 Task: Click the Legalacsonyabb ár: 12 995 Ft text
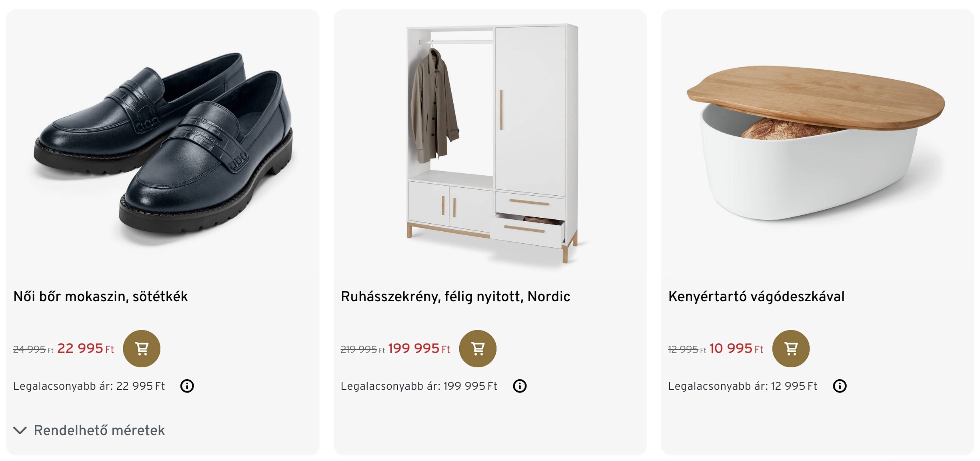(x=742, y=386)
